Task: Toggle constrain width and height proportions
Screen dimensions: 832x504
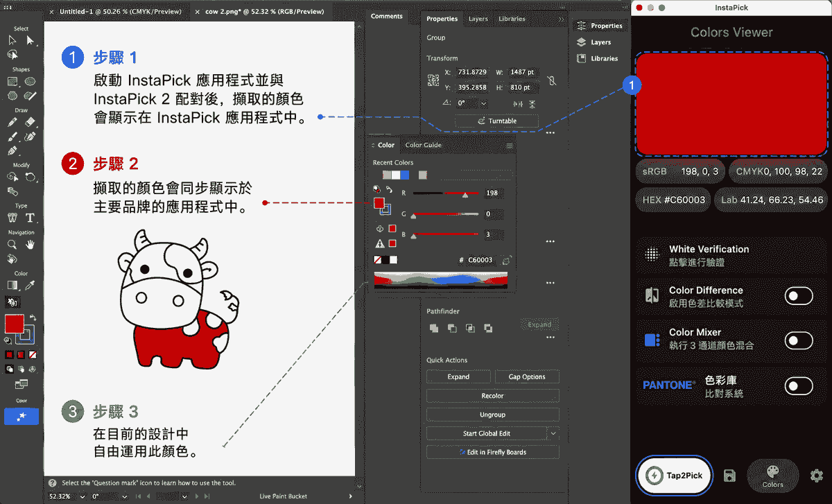Action: tap(551, 80)
